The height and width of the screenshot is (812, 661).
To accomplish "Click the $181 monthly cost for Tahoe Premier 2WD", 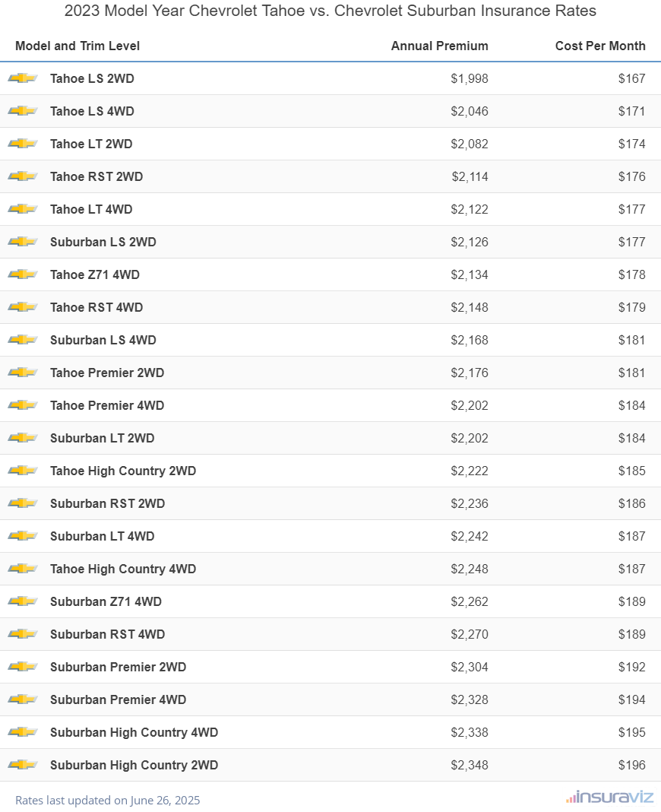I will 632,373.
